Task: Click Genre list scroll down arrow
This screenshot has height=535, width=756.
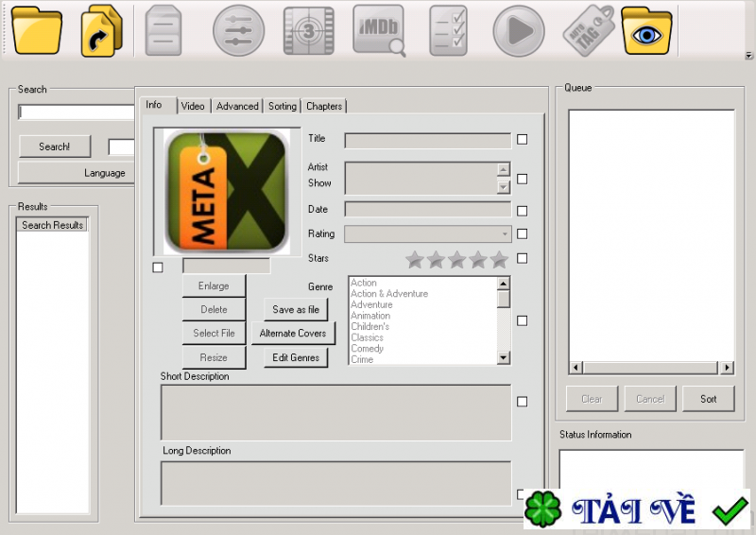Action: tap(504, 357)
